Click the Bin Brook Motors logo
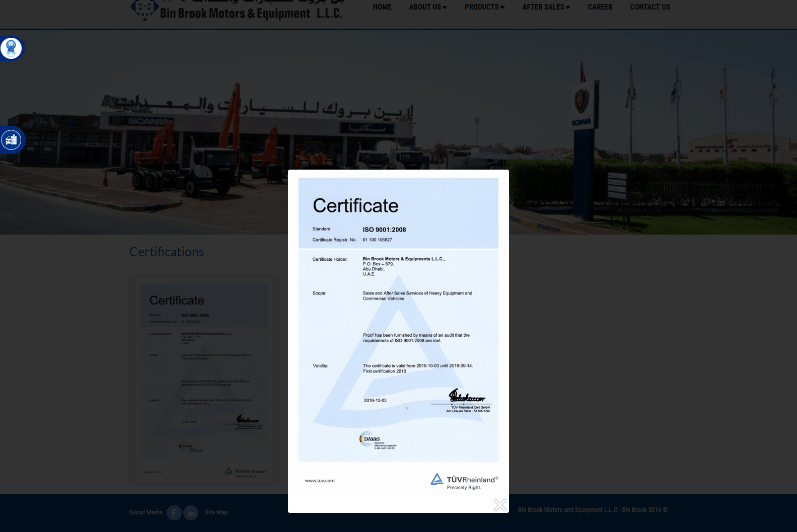 237,11
